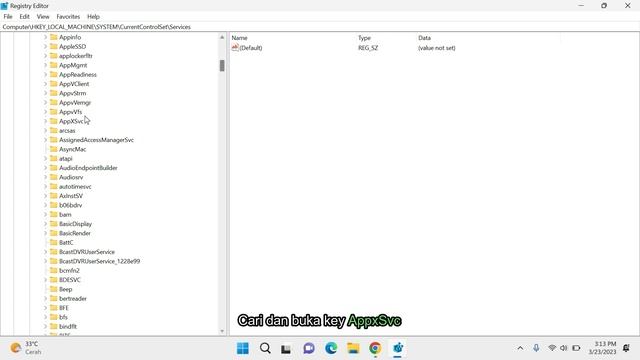
Task: Select the applockerfltr folder icon
Action: tap(53, 56)
